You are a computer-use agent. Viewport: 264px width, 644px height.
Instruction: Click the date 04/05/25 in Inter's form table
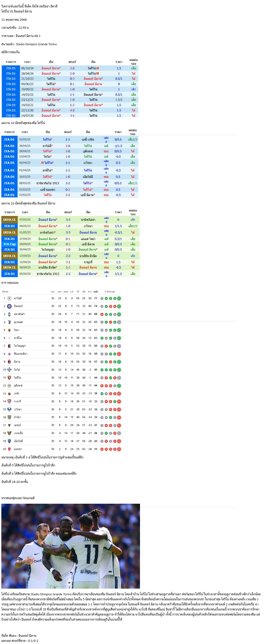25,226
